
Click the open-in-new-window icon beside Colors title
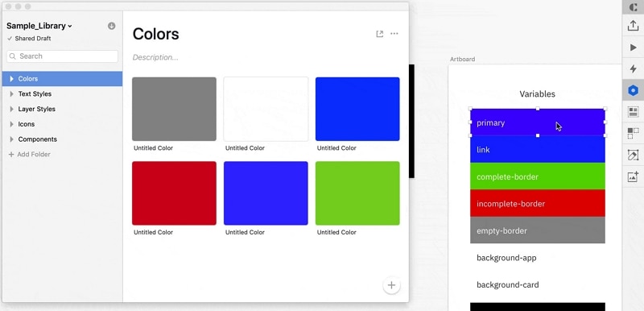click(379, 34)
